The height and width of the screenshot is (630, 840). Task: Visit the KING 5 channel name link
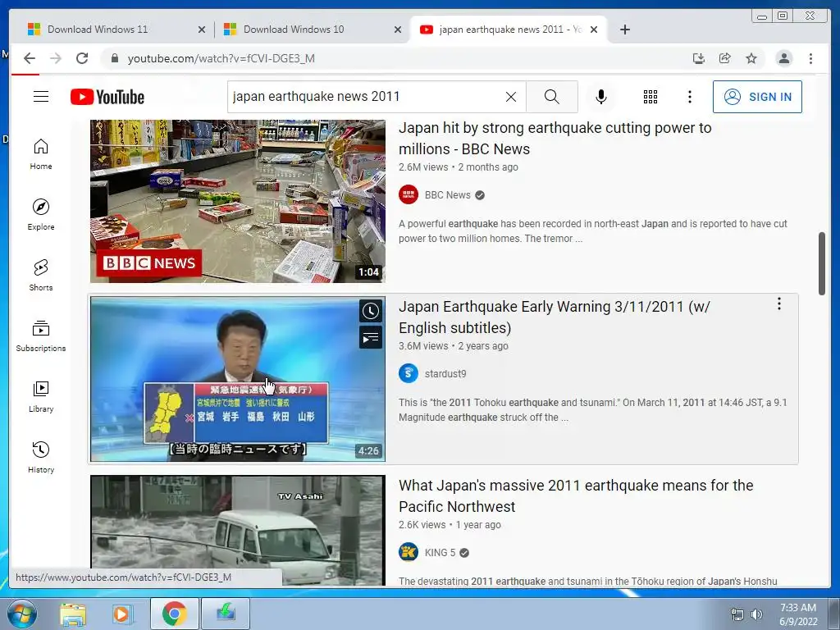[440, 552]
